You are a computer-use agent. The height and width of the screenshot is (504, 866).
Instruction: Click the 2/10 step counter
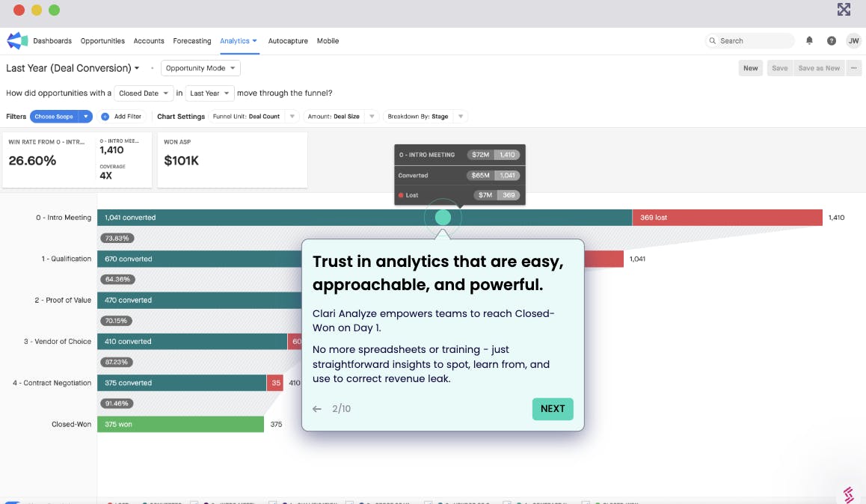341,409
